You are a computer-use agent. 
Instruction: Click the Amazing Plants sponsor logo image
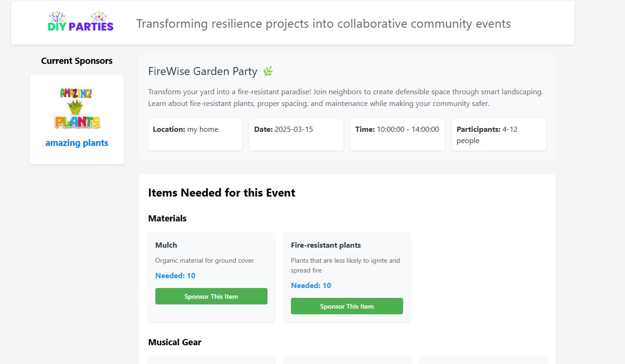(x=77, y=108)
